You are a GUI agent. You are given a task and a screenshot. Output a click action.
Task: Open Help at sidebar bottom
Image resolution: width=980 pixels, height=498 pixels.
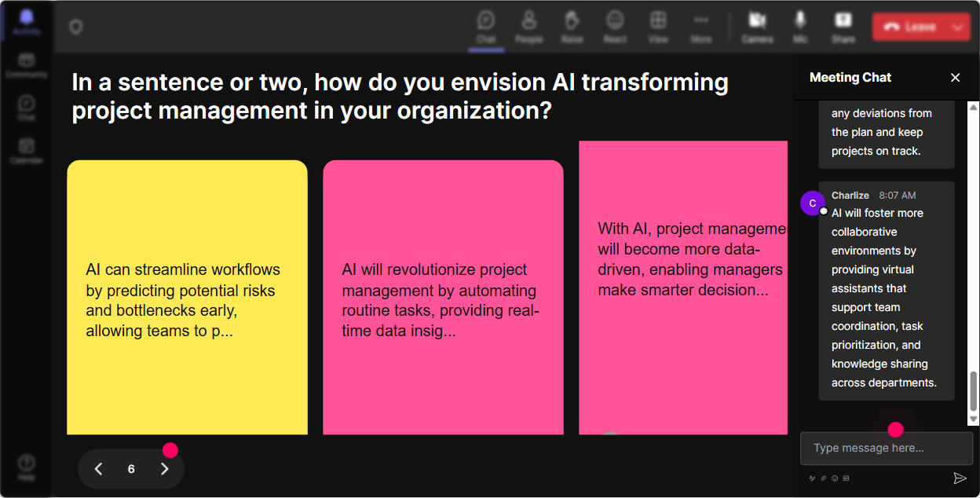pyautogui.click(x=27, y=467)
